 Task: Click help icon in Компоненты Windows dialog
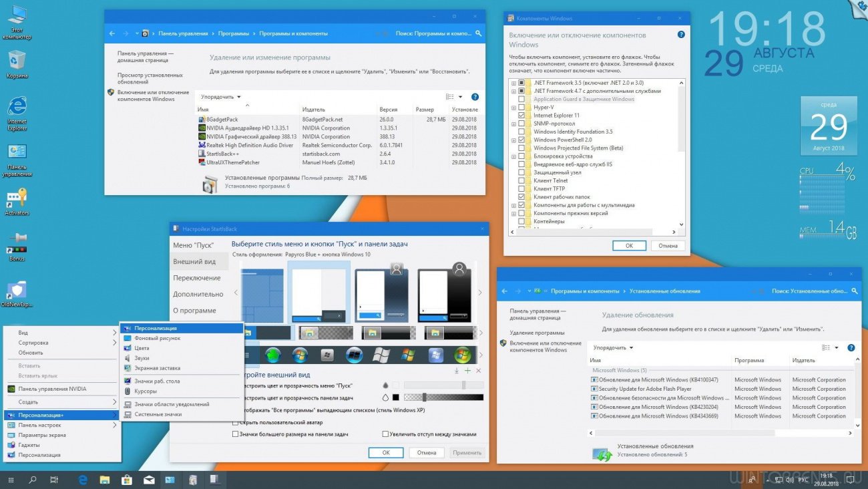681,34
